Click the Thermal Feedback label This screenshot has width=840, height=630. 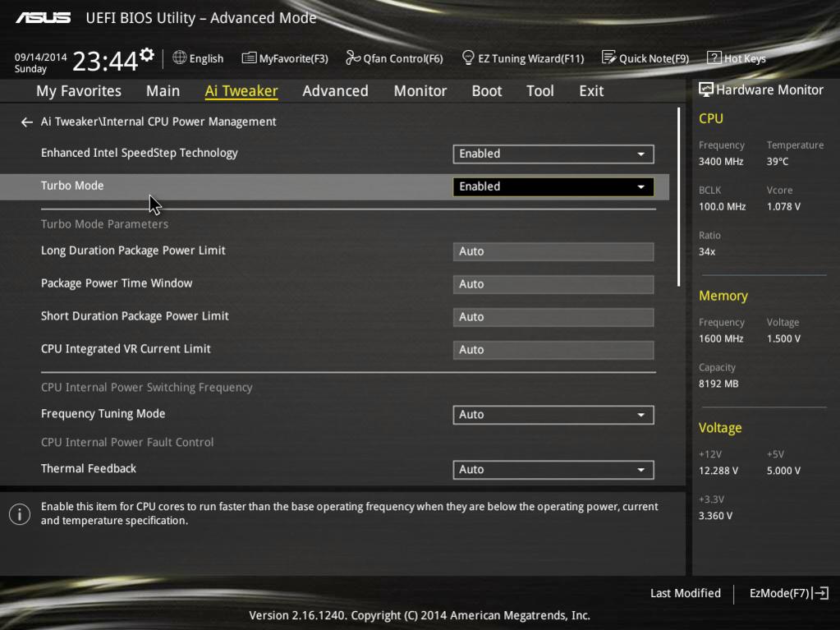[89, 468]
